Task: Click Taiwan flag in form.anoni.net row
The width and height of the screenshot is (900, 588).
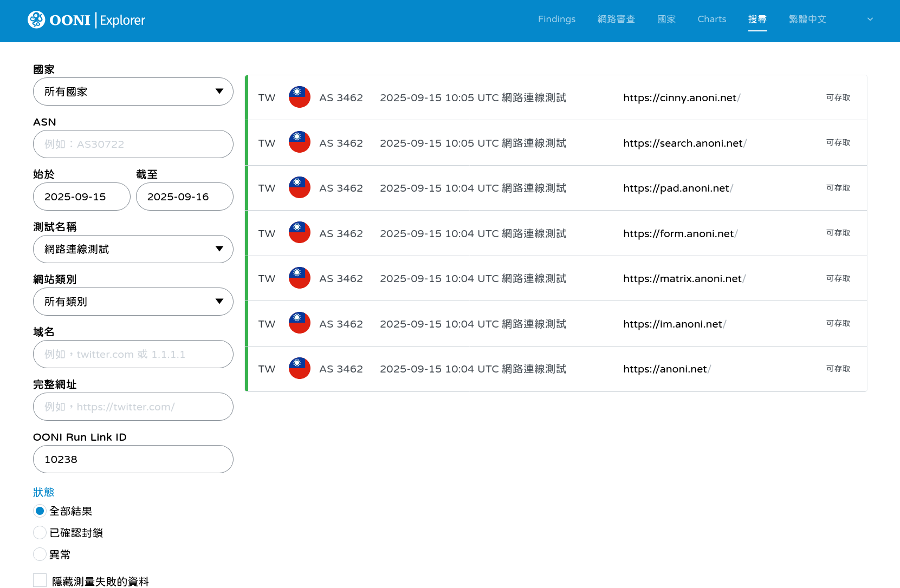Action: click(299, 233)
